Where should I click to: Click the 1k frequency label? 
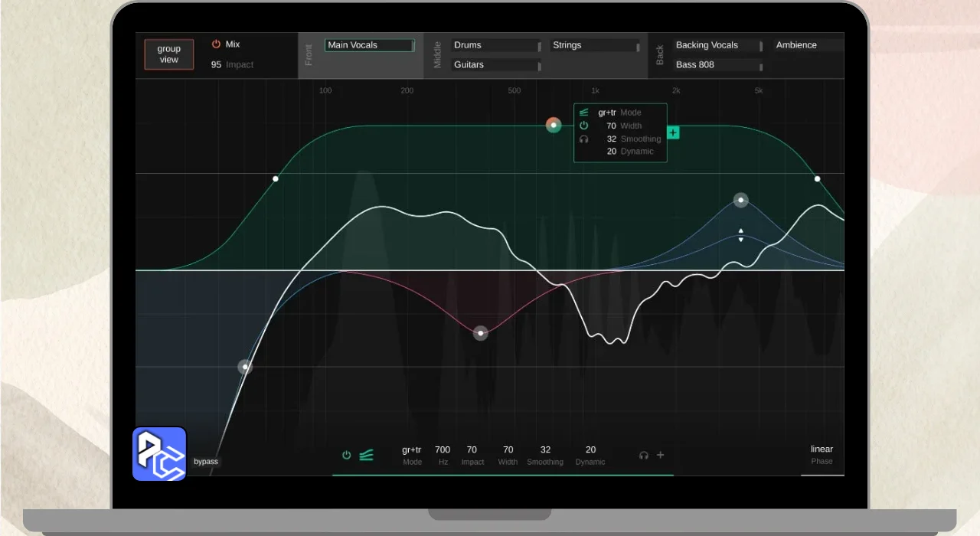(x=595, y=90)
